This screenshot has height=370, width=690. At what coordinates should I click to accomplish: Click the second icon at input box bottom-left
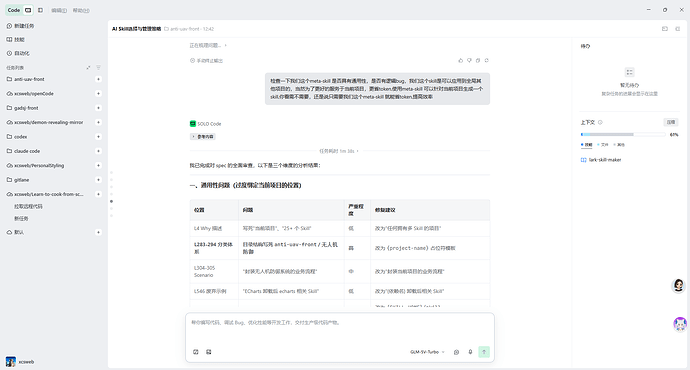(x=209, y=352)
